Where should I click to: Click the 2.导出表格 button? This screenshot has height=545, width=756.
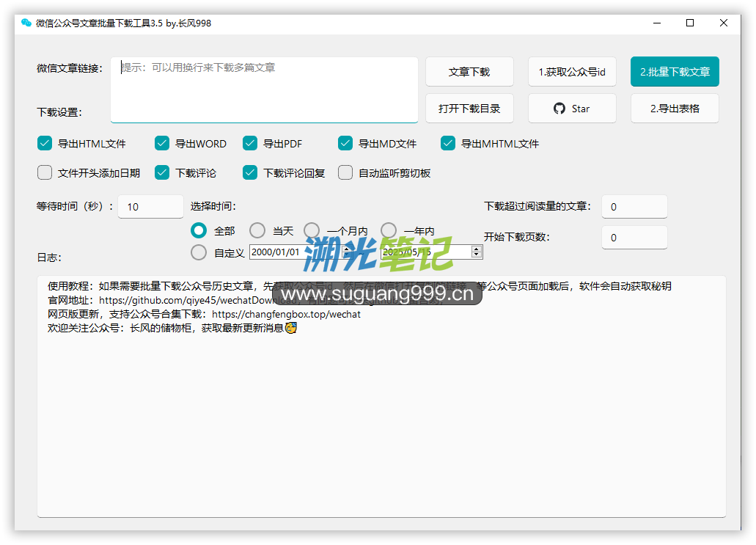675,109
